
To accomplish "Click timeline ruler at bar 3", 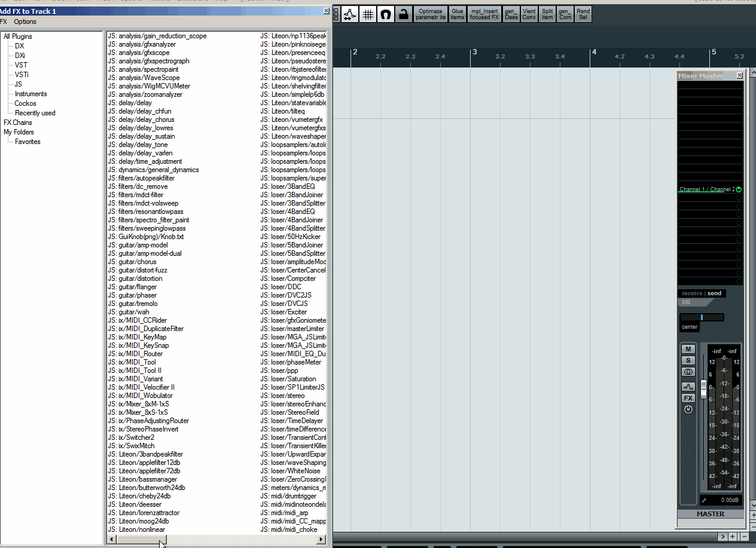I will 474,53.
